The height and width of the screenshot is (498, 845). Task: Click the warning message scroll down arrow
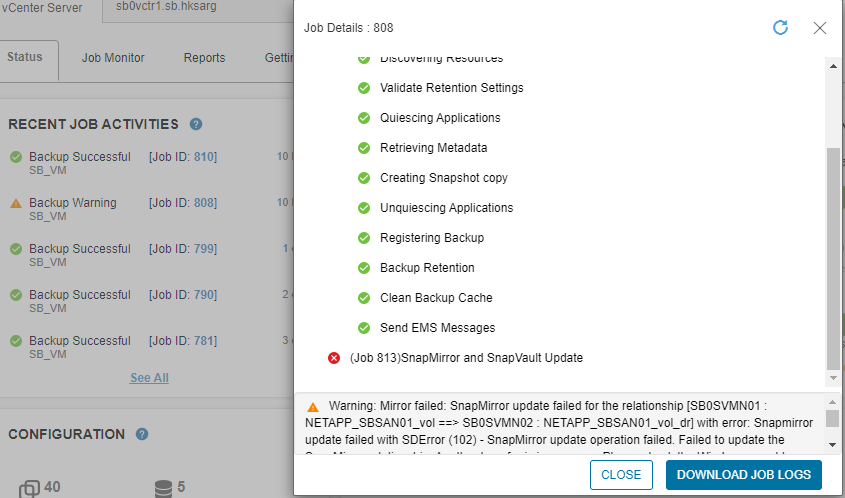point(833,444)
